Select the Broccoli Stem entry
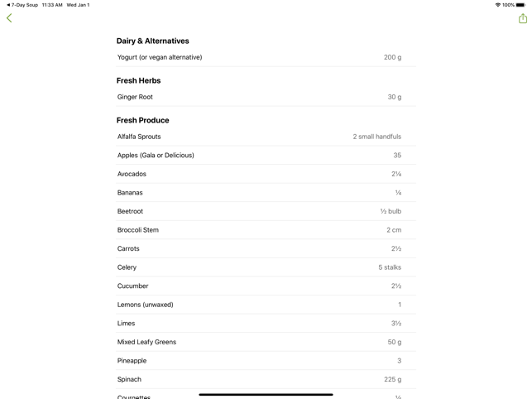Screen dimensions: 532x399 pos(259,230)
